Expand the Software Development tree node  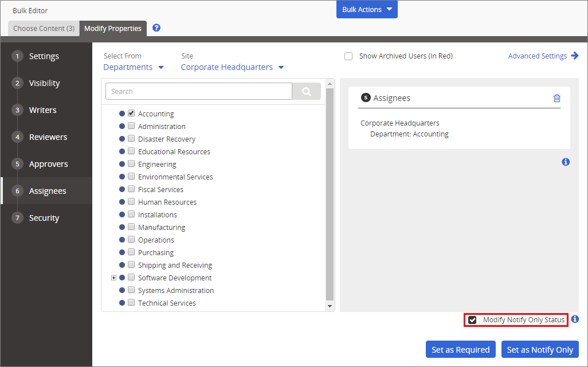(113, 278)
